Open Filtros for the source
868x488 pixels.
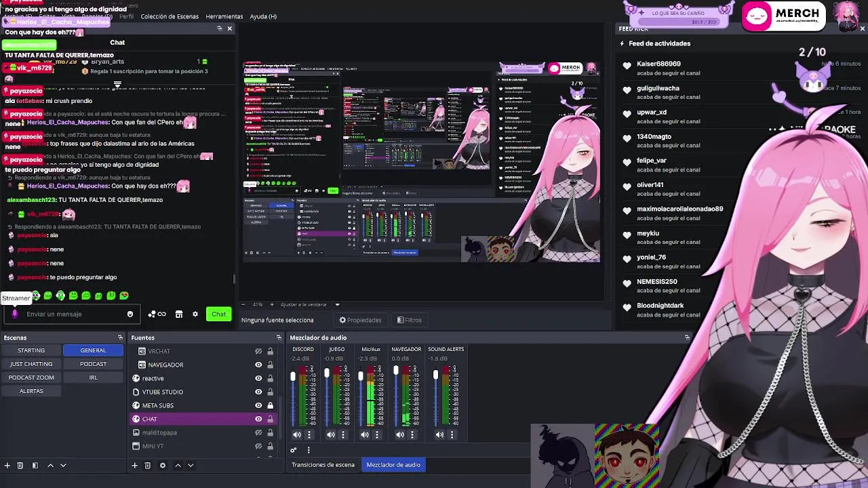[x=410, y=320]
